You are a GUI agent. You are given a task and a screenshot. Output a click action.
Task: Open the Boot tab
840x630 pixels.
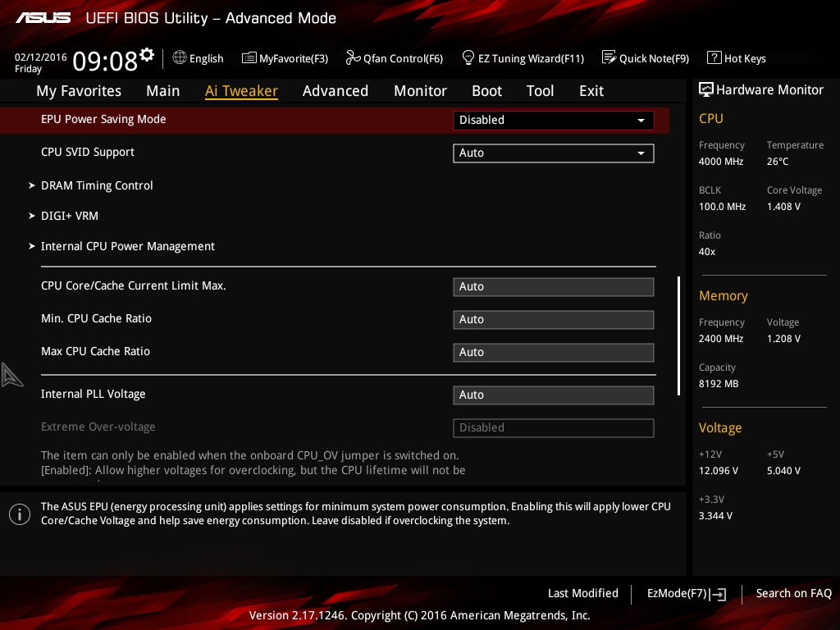[486, 91]
